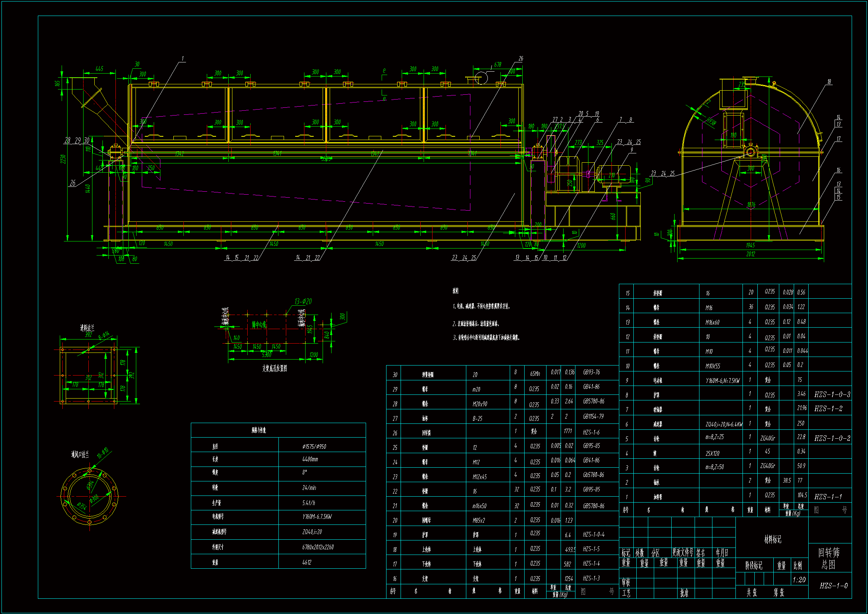This screenshot has width=868, height=614.
Task: Click the 1:20 scale value
Action: (799, 580)
